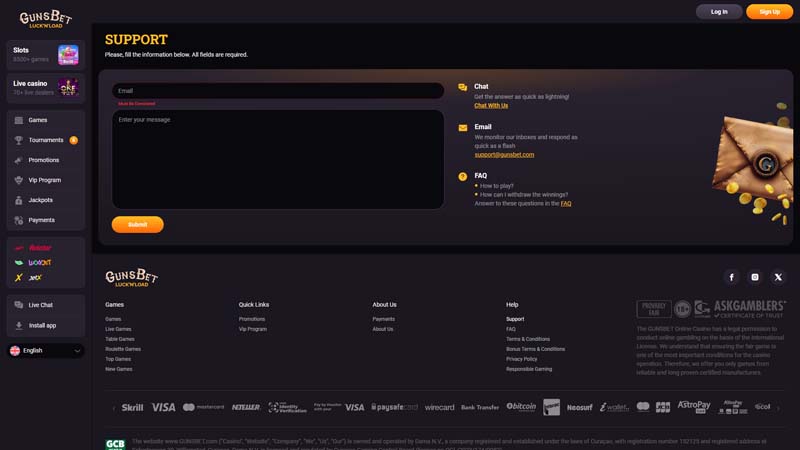
Task: Click the Vip Program crown icon
Action: [x=19, y=180]
